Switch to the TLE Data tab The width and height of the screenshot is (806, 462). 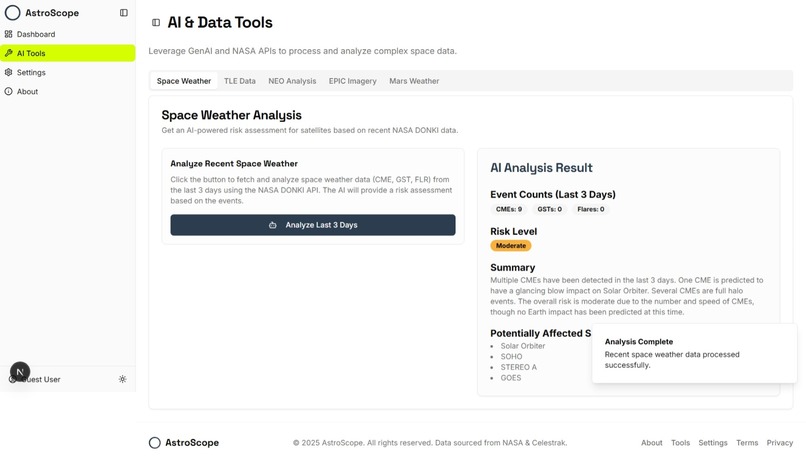(x=240, y=81)
